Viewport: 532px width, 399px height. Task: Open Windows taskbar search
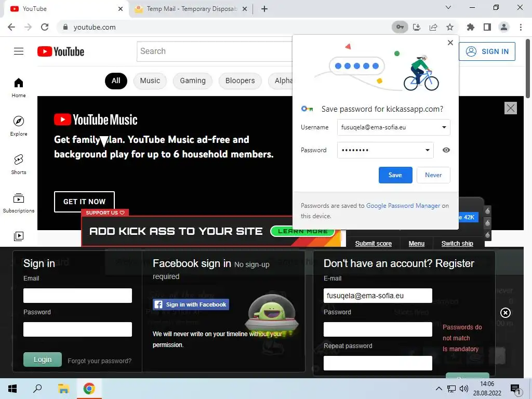(x=37, y=389)
